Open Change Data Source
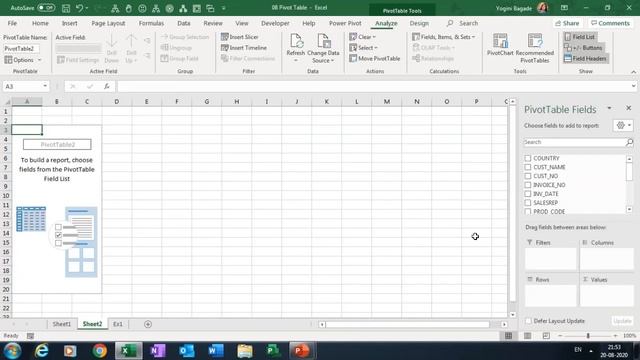Image resolution: width=640 pixels, height=360 pixels. tap(323, 49)
